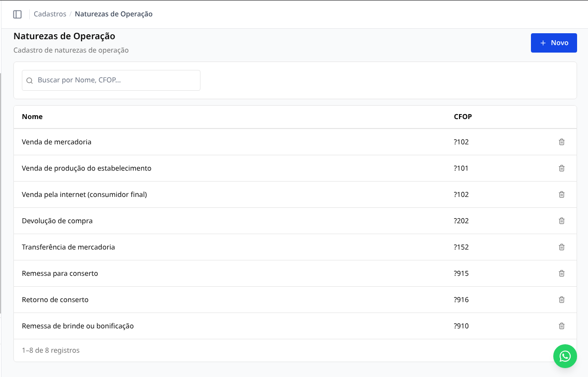
Task: Click CFOP value ?910
Action: pyautogui.click(x=461, y=326)
